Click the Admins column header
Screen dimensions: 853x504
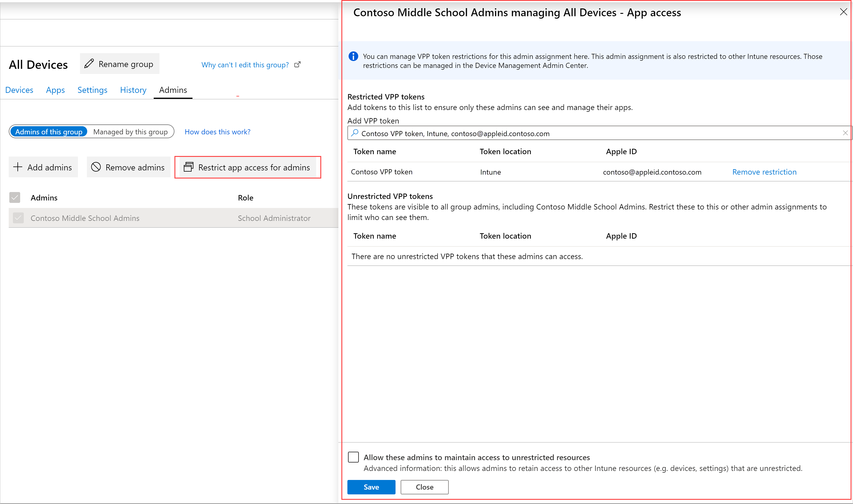[x=44, y=198]
